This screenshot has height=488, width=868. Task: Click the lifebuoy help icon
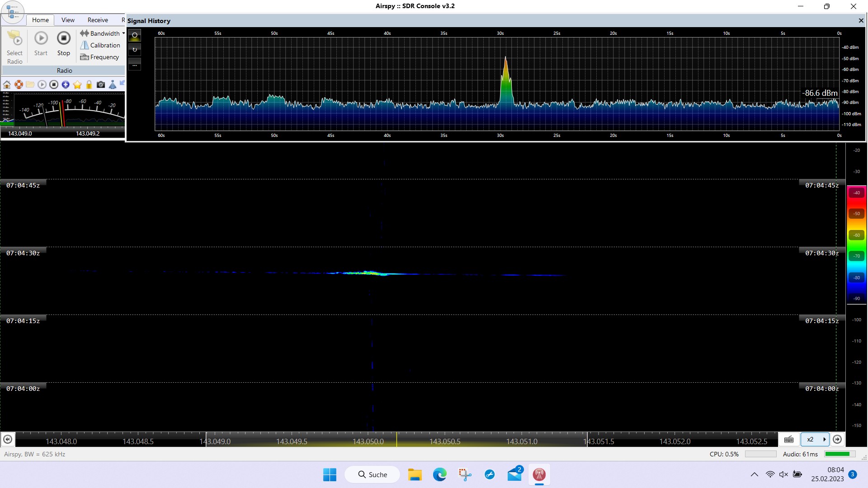click(19, 84)
